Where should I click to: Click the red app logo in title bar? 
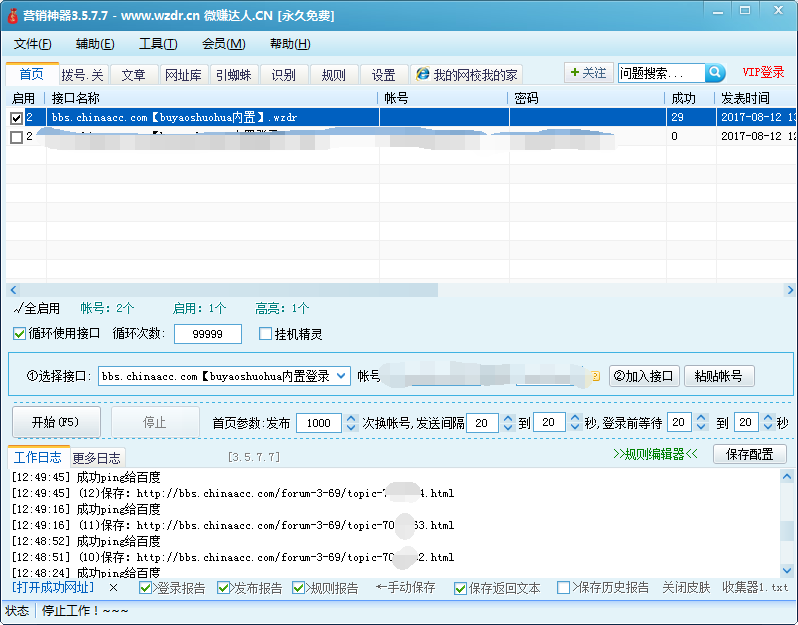[12, 15]
